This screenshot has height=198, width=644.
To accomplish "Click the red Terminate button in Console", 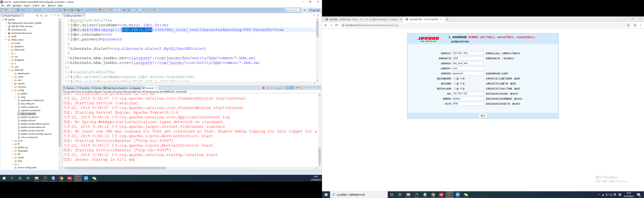I will tap(263, 88).
